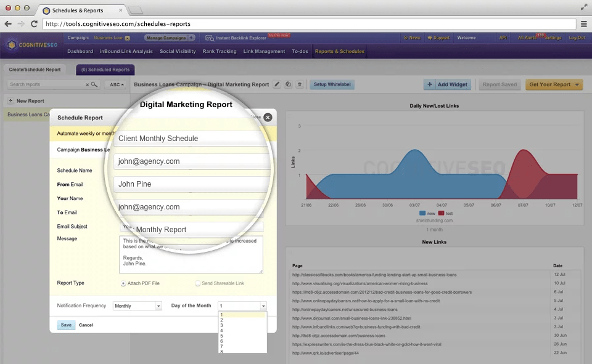Click the Add Widget button
Screen dimensions: 592x364
pyautogui.click(x=448, y=84)
